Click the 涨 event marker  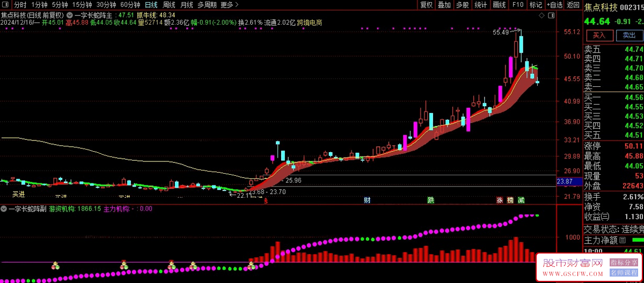coord(500,200)
